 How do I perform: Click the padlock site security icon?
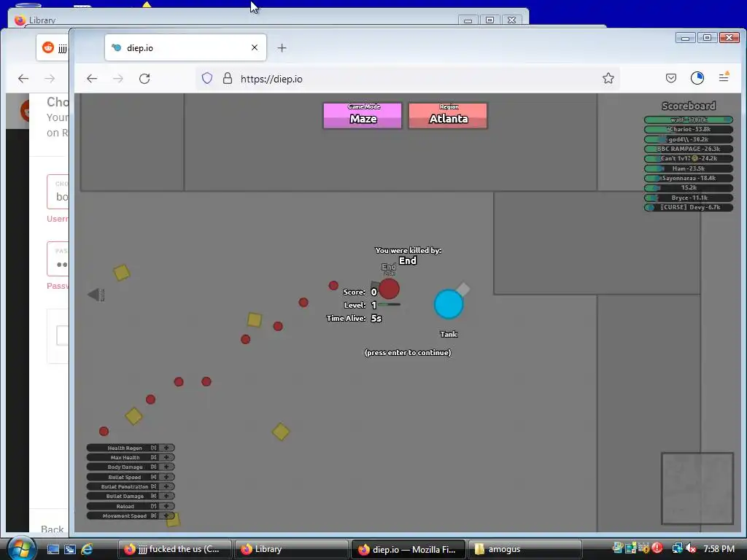[x=228, y=79]
